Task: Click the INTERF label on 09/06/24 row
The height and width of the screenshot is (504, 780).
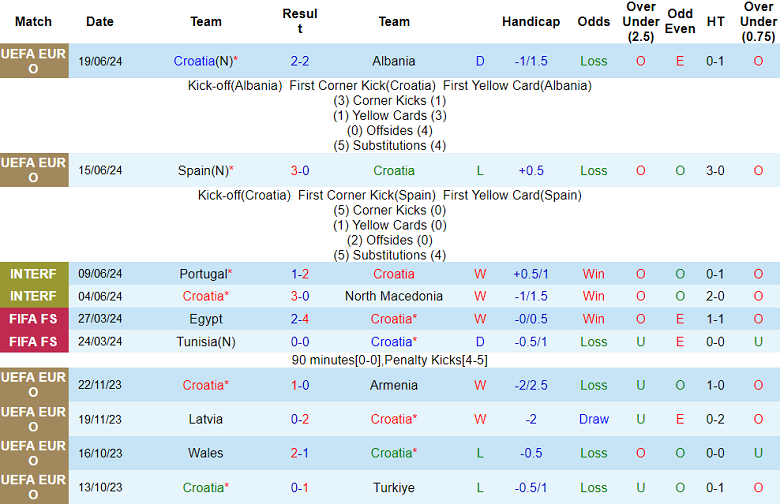Action: click(x=34, y=274)
